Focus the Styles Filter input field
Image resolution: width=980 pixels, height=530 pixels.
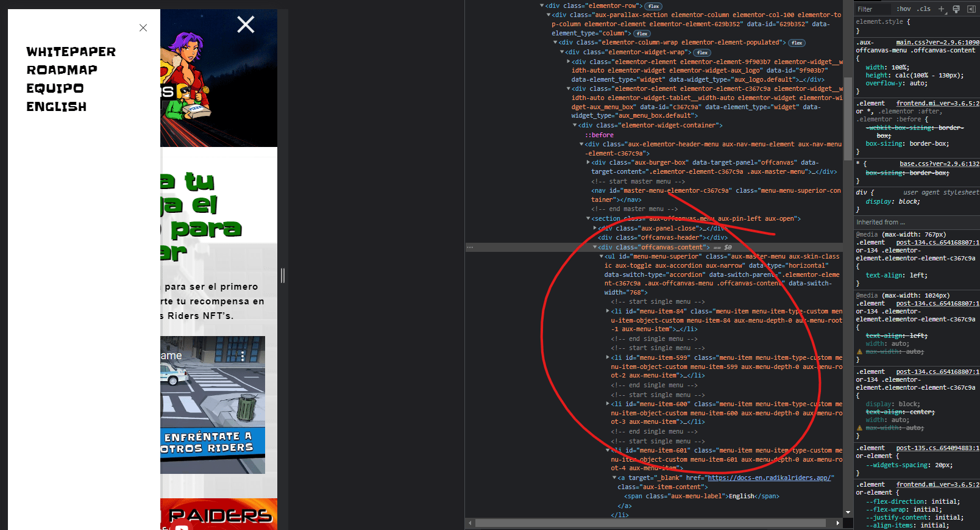click(x=873, y=9)
